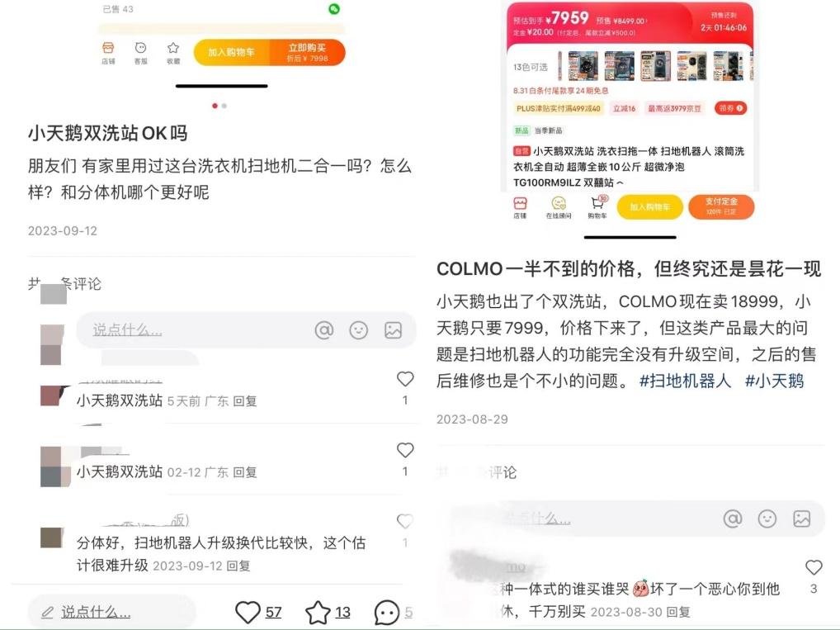Open the 13色可选 color options selector
This screenshot has height=630, width=840.
pyautogui.click(x=531, y=67)
